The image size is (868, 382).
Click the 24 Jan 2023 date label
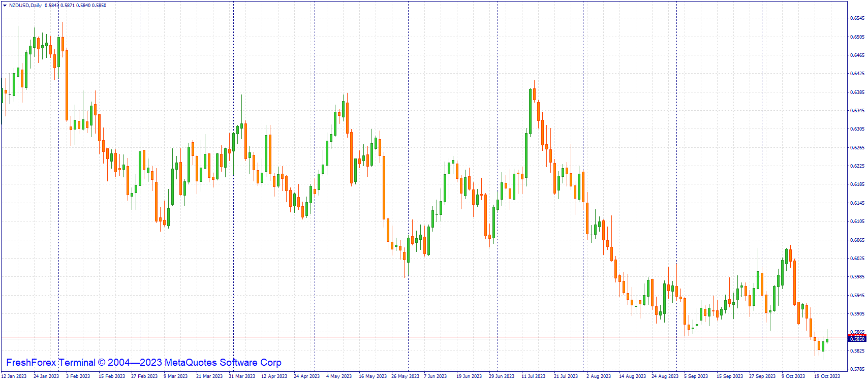46,376
